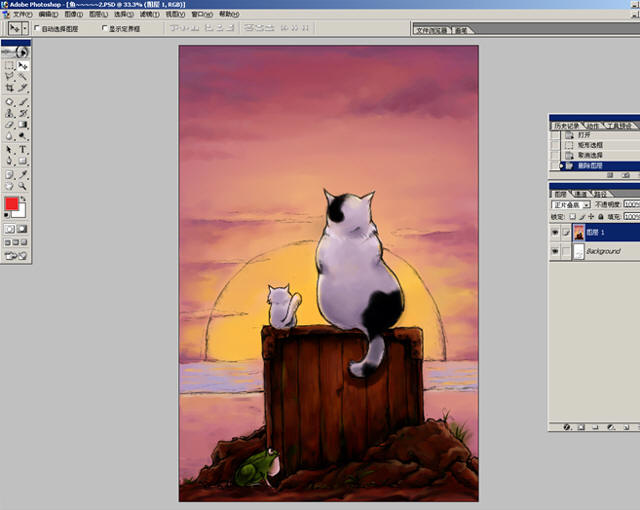The height and width of the screenshot is (510, 640).
Task: Select the Pen tool
Action: 9,161
